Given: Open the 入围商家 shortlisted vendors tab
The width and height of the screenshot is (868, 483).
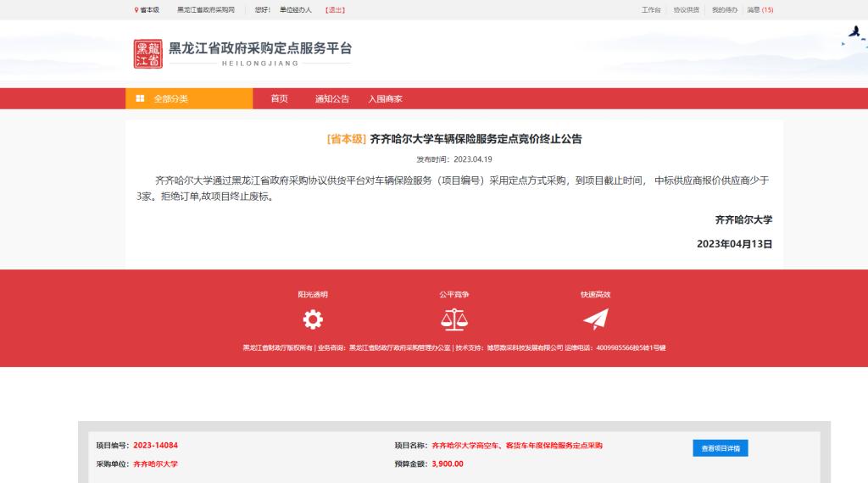Looking at the screenshot, I should coord(385,98).
